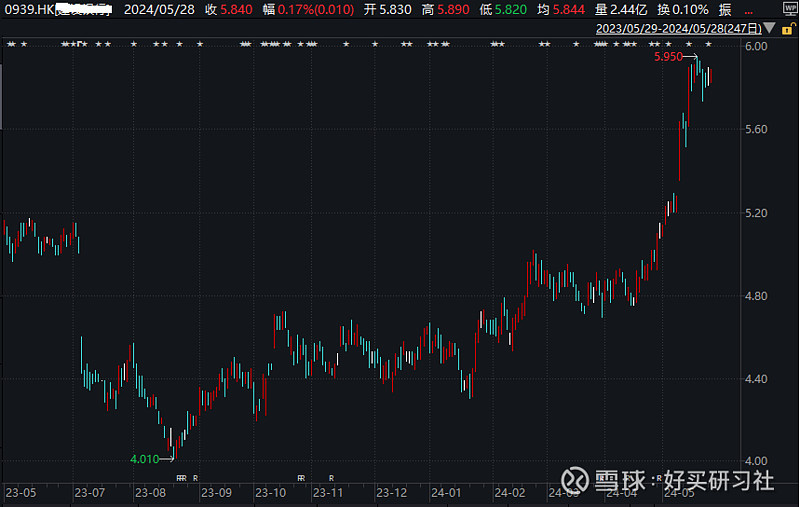Click the low price 低 5.820

503,9
